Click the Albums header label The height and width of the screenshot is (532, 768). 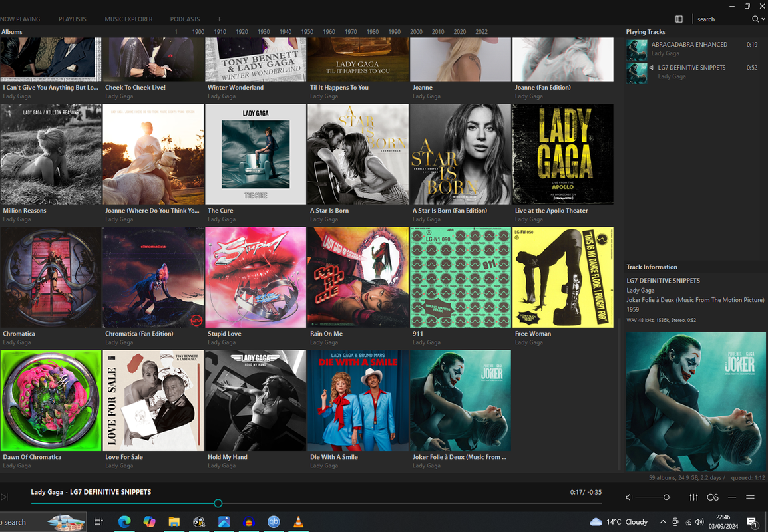click(x=12, y=32)
